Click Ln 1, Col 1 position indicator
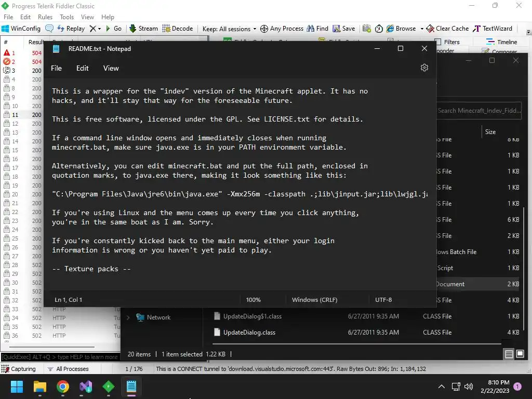The width and height of the screenshot is (532, 399). pos(69,300)
